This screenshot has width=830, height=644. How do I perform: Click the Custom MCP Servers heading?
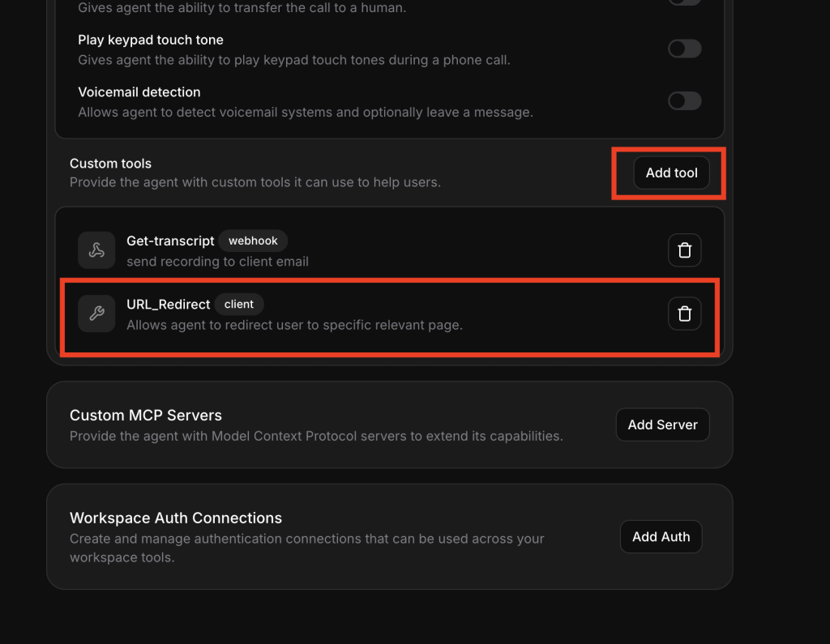coord(146,416)
